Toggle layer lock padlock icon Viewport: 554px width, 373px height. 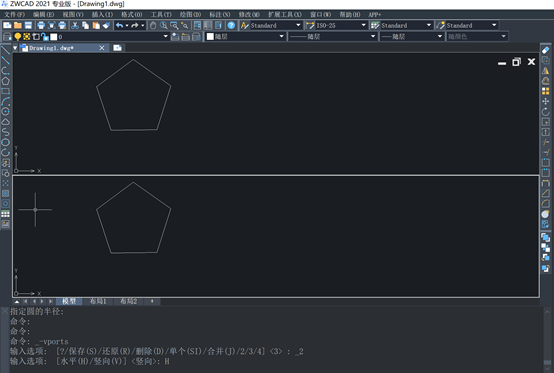click(45, 37)
